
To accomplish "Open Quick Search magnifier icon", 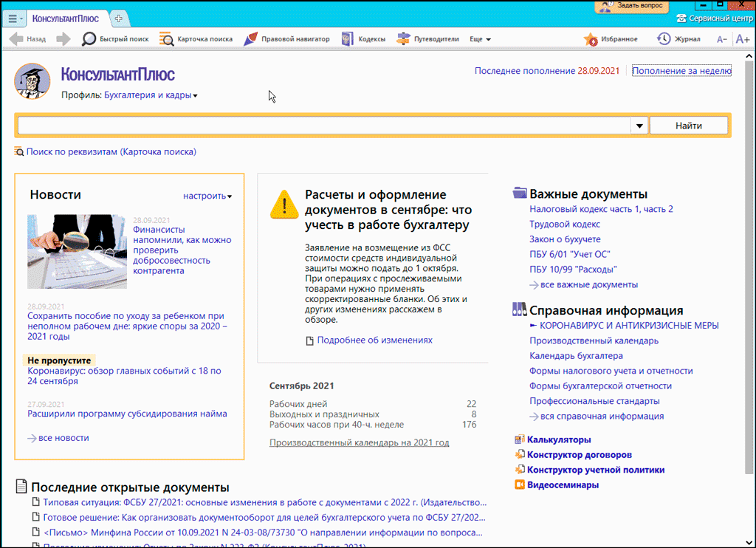I will pyautogui.click(x=89, y=39).
